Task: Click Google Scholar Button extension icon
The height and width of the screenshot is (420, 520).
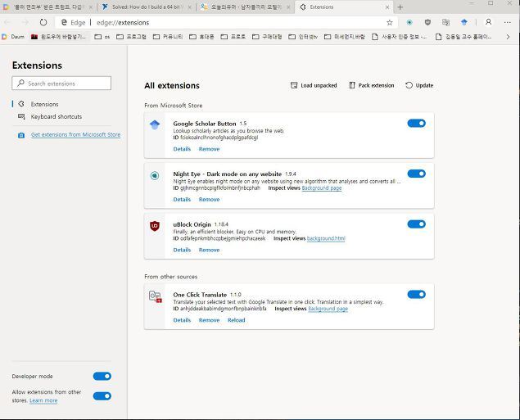Action: [x=155, y=125]
